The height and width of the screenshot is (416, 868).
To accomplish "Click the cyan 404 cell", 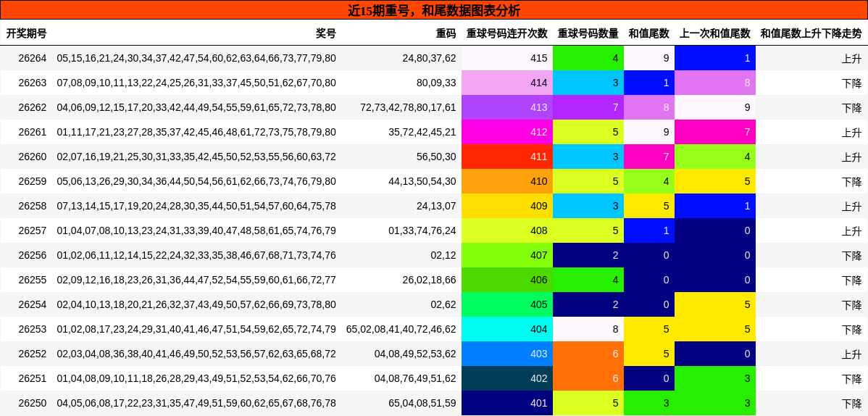I will pyautogui.click(x=507, y=330).
